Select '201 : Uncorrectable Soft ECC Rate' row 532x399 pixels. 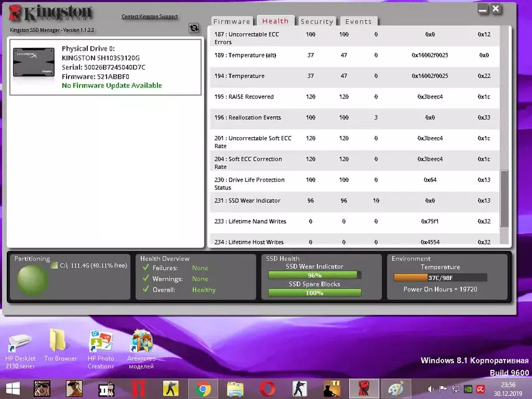point(354,140)
